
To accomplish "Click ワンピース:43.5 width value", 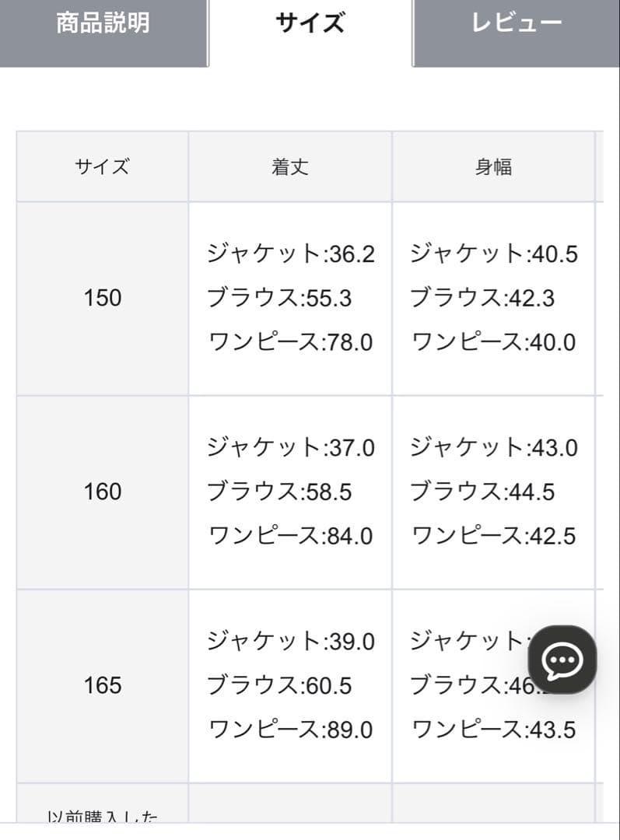I will tap(493, 730).
